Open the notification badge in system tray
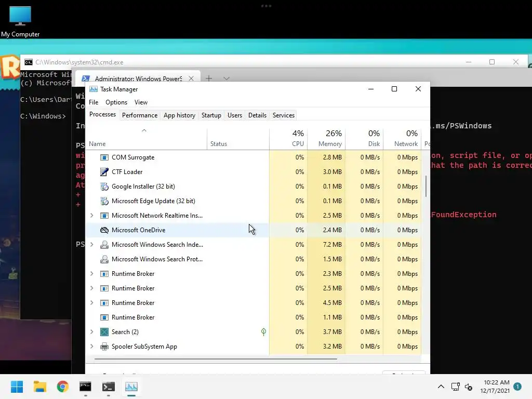Screen dimensions: 532x399 tap(517, 387)
